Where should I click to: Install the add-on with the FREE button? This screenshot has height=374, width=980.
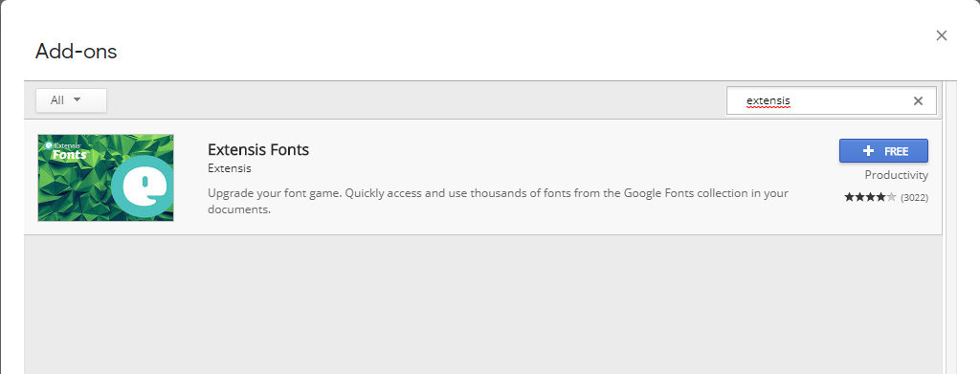tap(883, 151)
